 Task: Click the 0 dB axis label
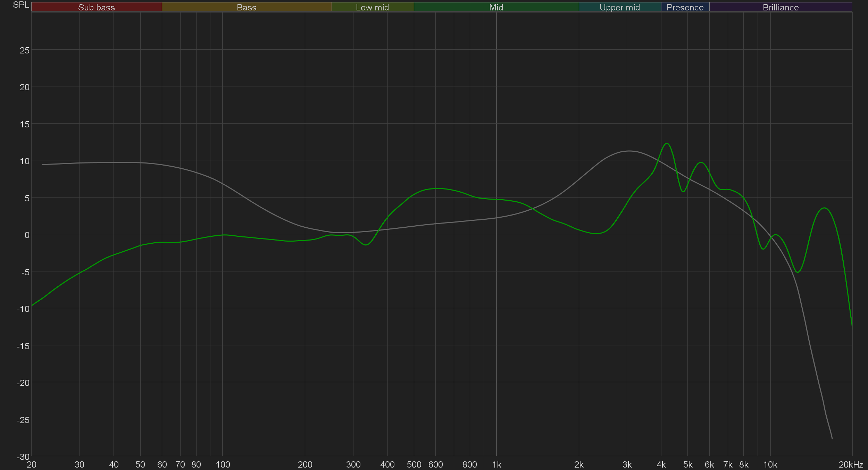point(27,235)
